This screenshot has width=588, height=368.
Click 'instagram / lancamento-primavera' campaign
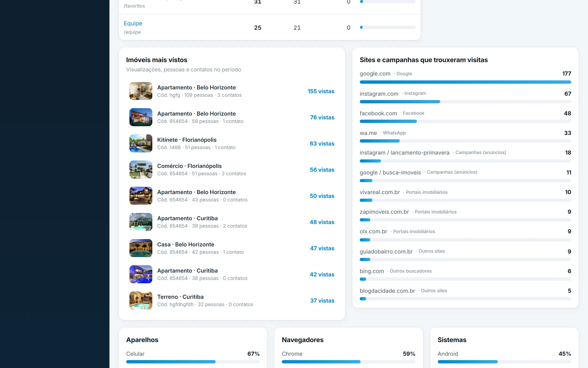click(x=465, y=156)
